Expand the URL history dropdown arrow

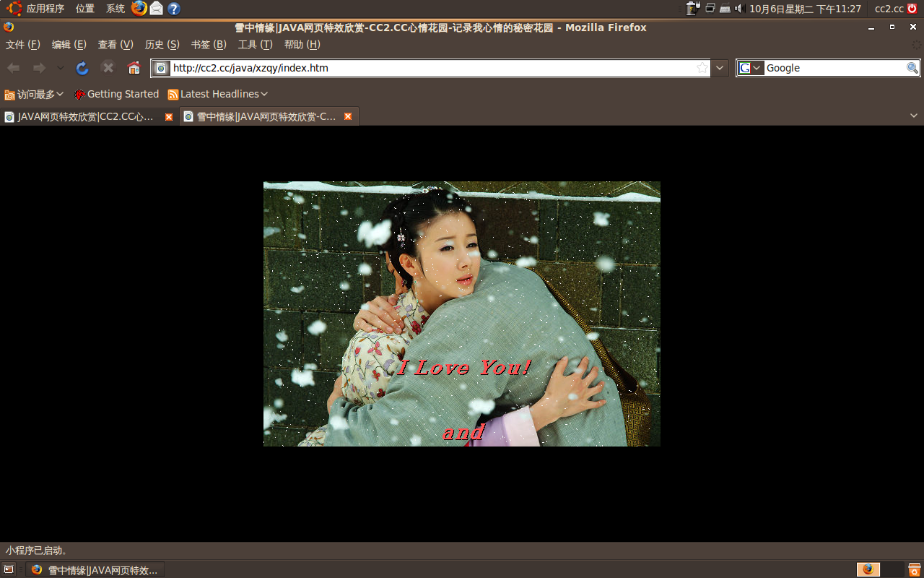(720, 68)
